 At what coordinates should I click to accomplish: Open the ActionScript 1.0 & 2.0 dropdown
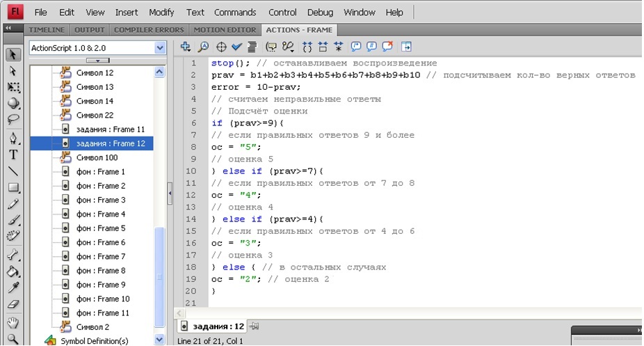pos(160,48)
